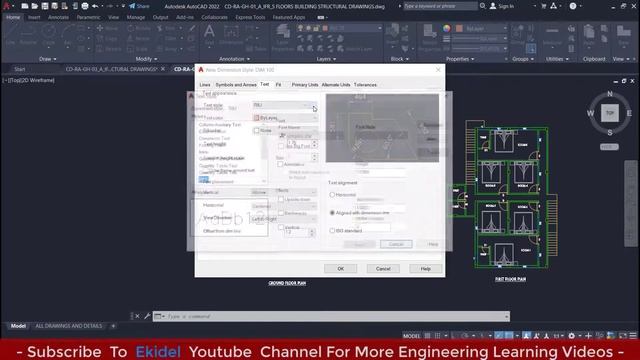Select the Circle tool in Draw panel
The image size is (640, 360).
[x=49, y=35]
